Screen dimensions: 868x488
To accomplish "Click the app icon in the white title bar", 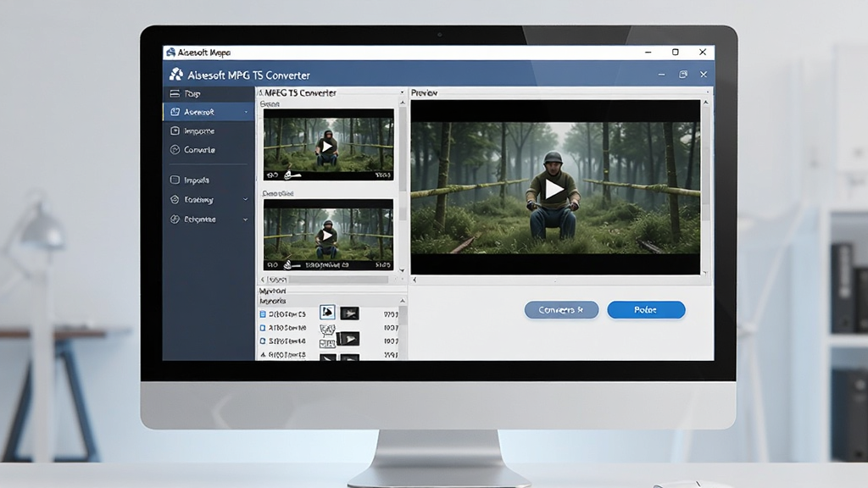I will tap(170, 52).
